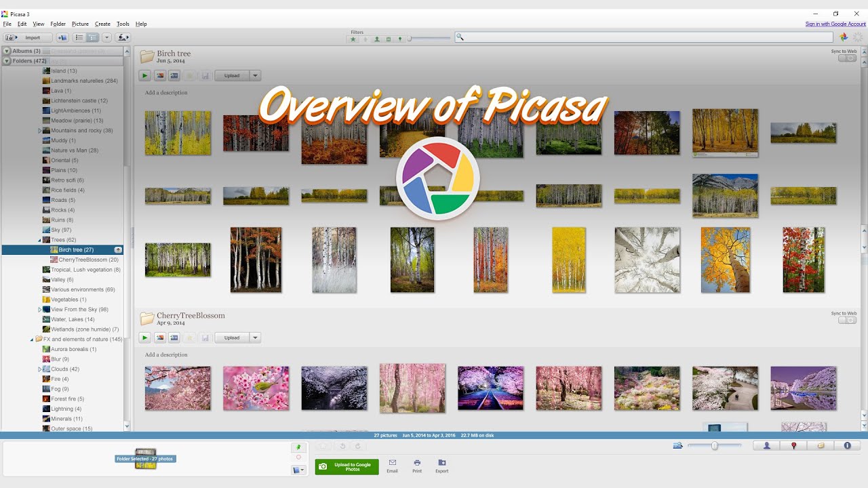Image resolution: width=868 pixels, height=488 pixels.
Task: Open the people albums toolbar icon
Action: (x=123, y=37)
